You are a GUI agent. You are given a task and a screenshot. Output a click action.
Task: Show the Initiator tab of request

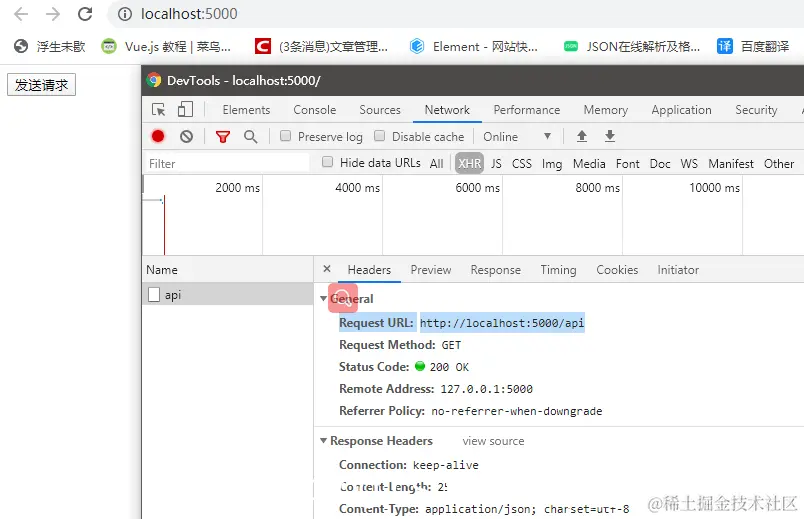coord(678,270)
